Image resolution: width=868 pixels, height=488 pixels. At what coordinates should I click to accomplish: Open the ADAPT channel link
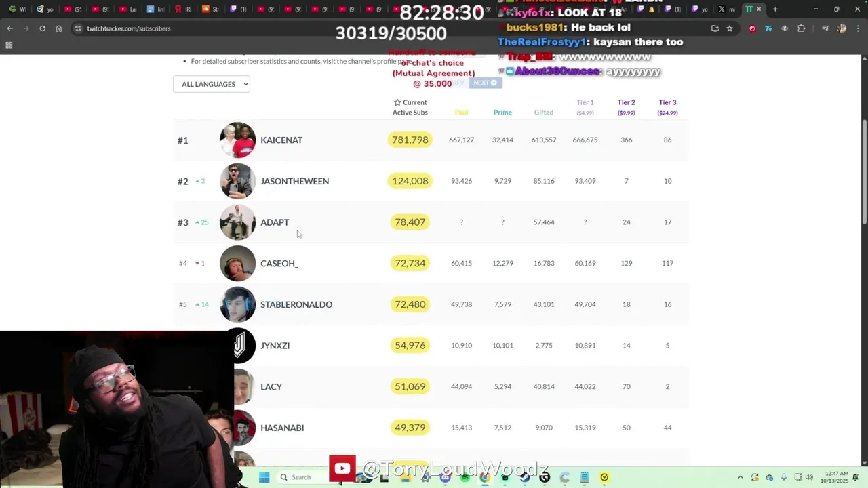tap(275, 222)
